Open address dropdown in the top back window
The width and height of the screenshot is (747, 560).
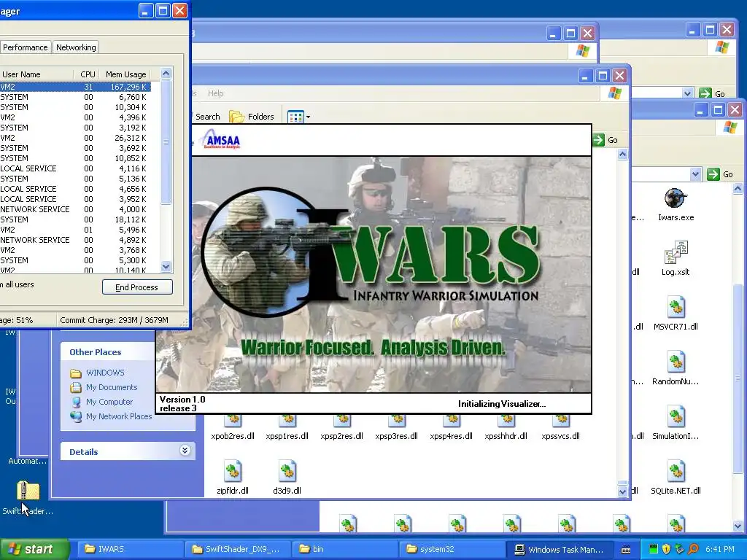687,94
